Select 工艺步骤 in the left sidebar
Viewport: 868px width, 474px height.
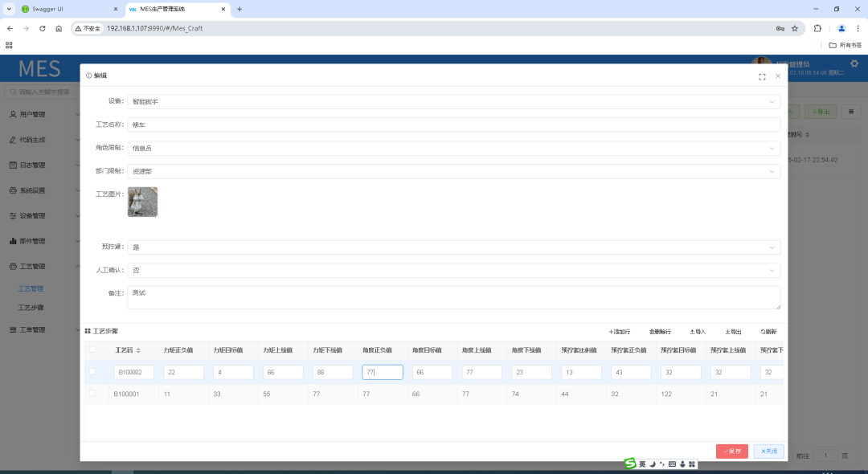tap(31, 308)
